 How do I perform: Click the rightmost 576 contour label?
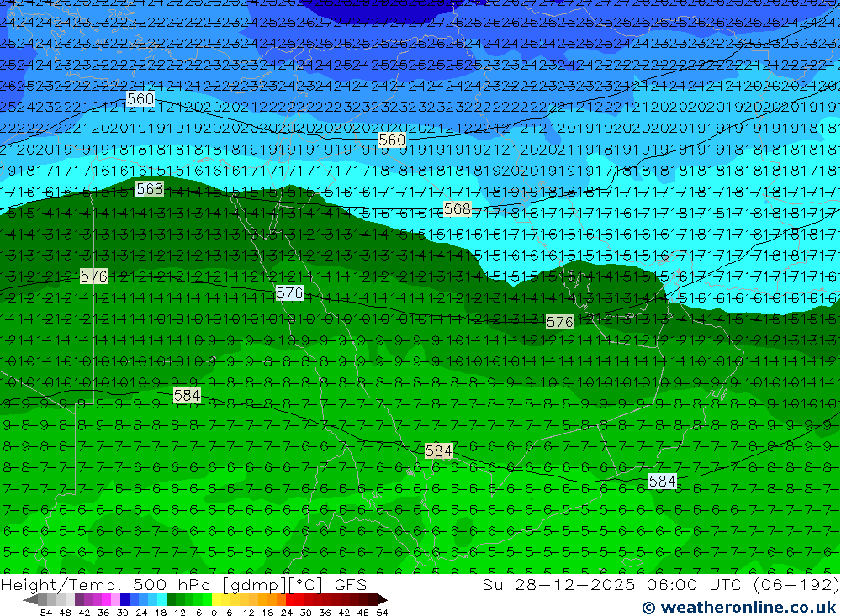pyautogui.click(x=560, y=322)
